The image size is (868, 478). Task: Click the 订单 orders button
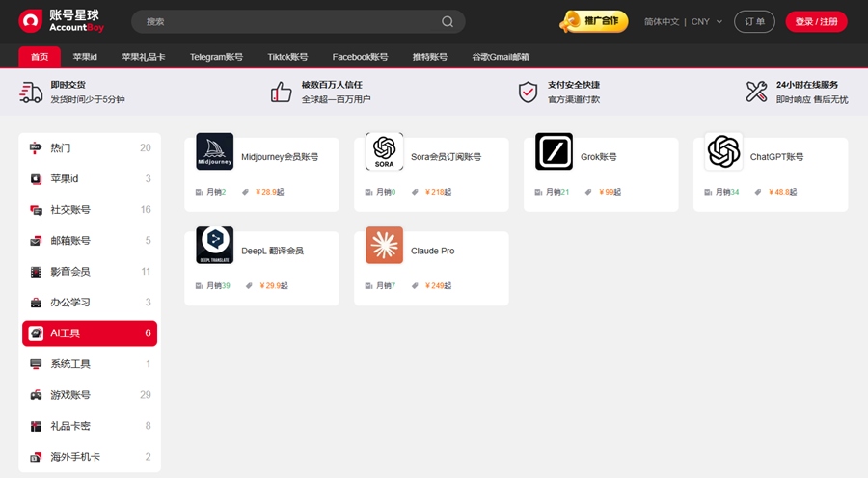click(754, 21)
